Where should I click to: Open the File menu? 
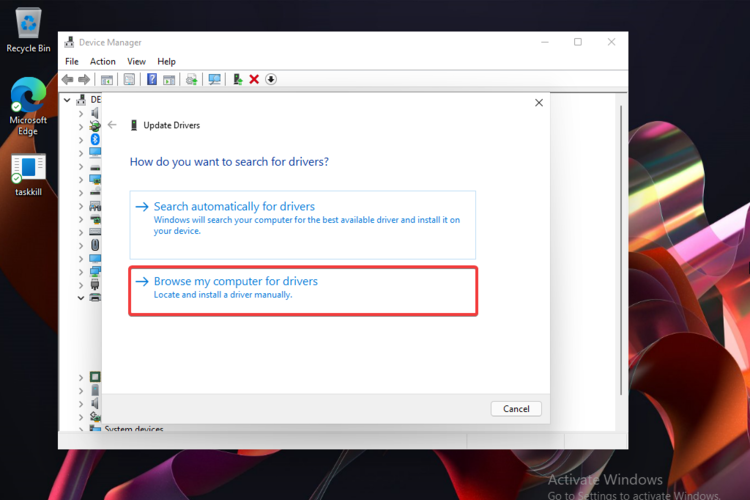click(x=72, y=62)
